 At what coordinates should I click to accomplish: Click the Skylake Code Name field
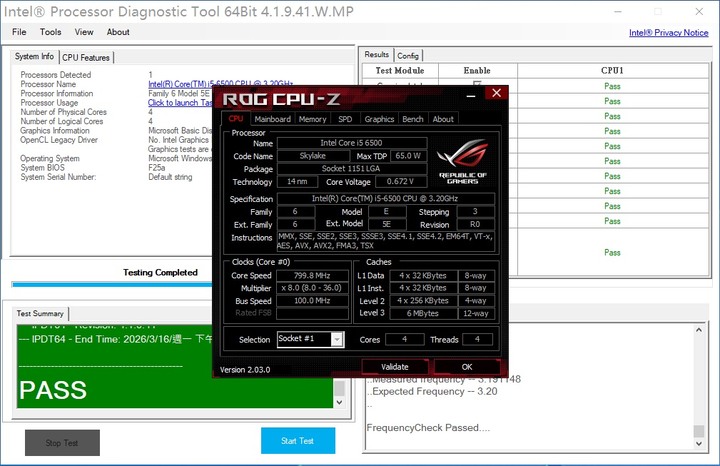click(313, 156)
